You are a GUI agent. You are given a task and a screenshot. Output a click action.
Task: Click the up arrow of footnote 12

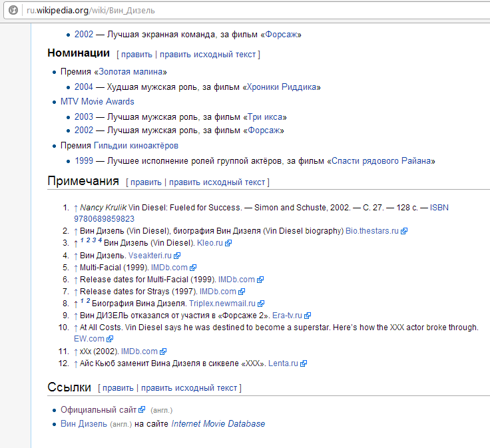pos(76,363)
